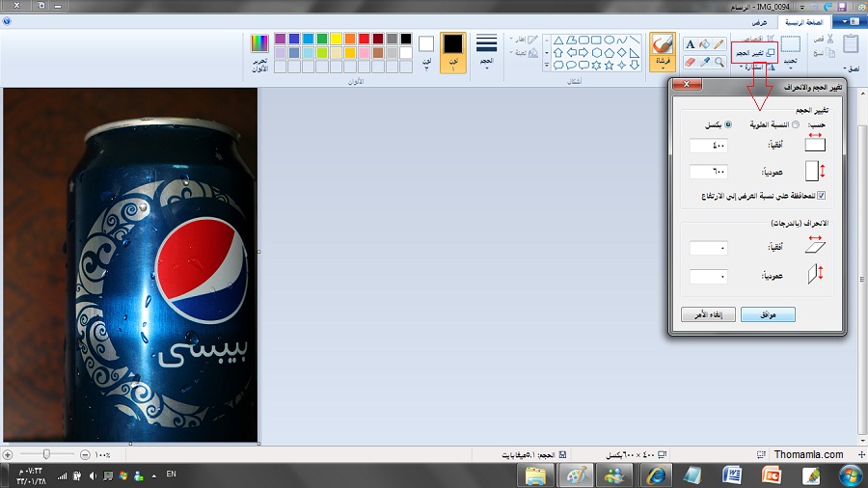
Task: Choose the yellow color swatch
Action: coord(336,39)
